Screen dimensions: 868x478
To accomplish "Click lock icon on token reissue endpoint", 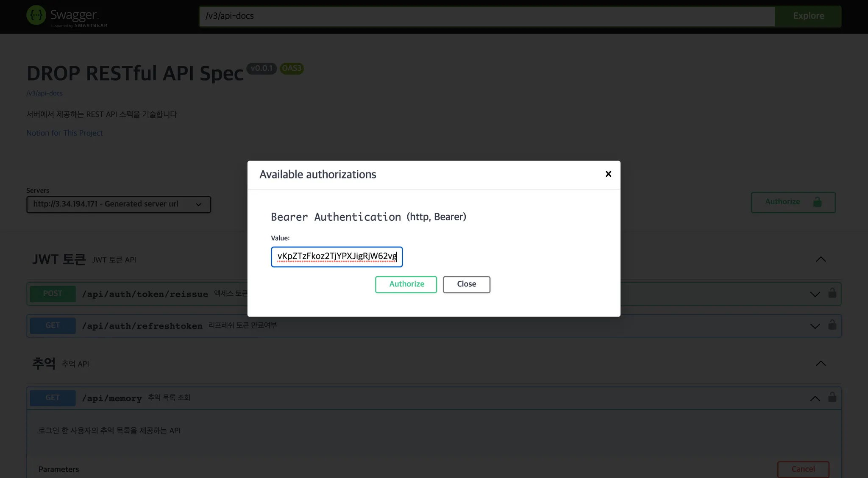I will click(832, 293).
